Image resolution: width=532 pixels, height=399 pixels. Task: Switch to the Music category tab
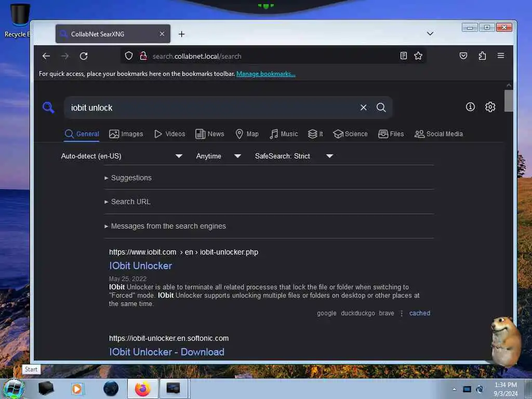coord(284,134)
